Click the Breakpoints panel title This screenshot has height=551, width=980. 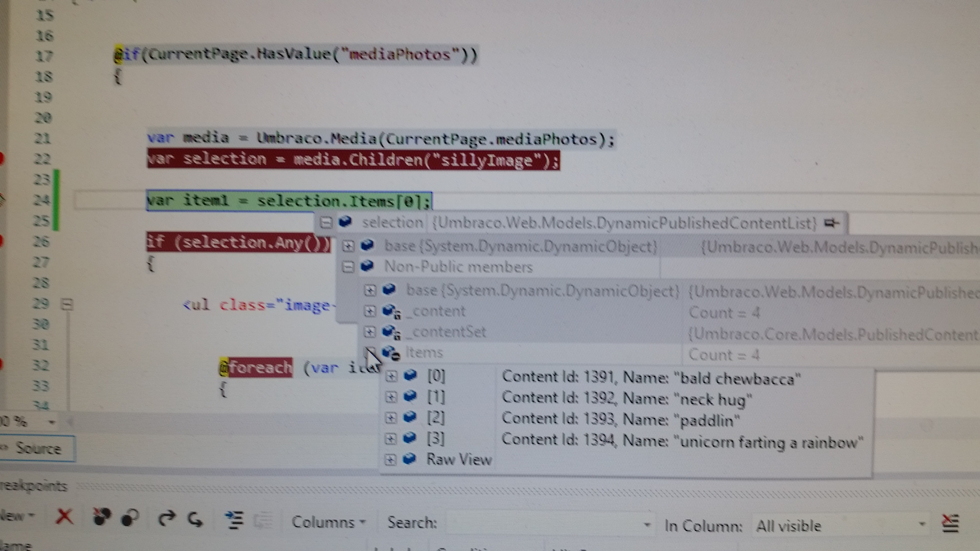(x=33, y=486)
